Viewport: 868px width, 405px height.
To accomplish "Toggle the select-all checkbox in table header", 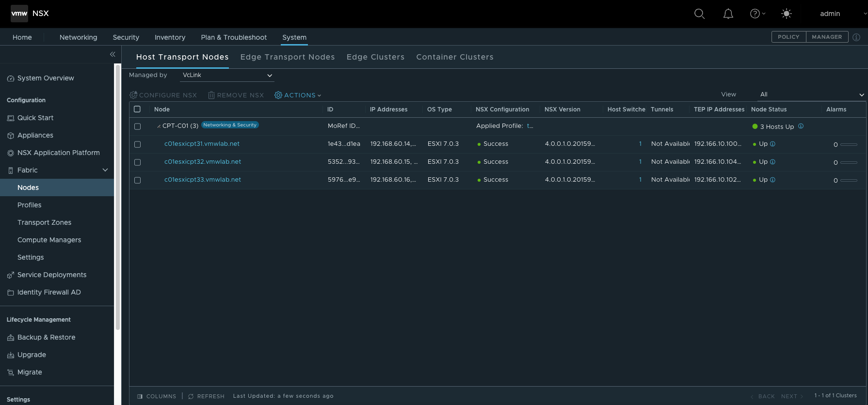I will pyautogui.click(x=137, y=109).
